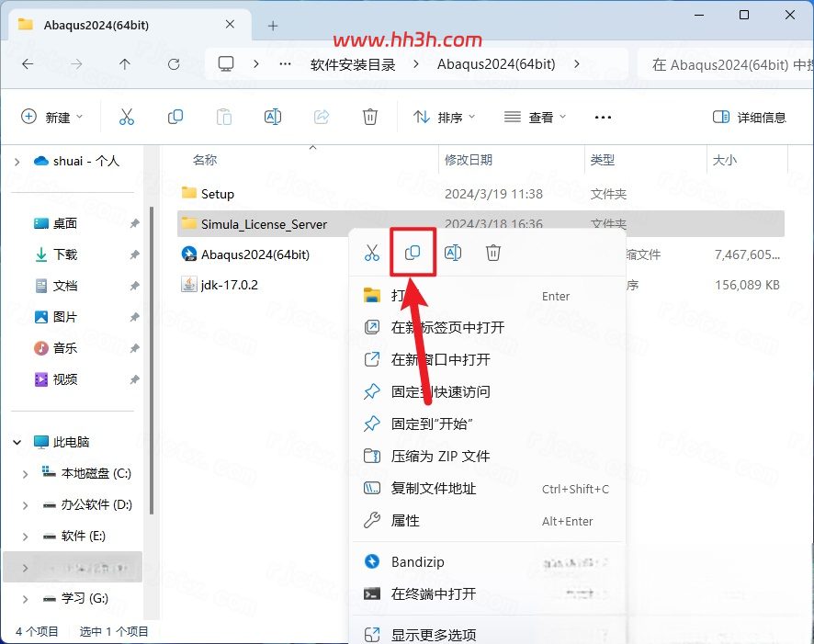Click the This PC monitor icon in address bar
Image resolution: width=814 pixels, height=644 pixels.
[226, 64]
